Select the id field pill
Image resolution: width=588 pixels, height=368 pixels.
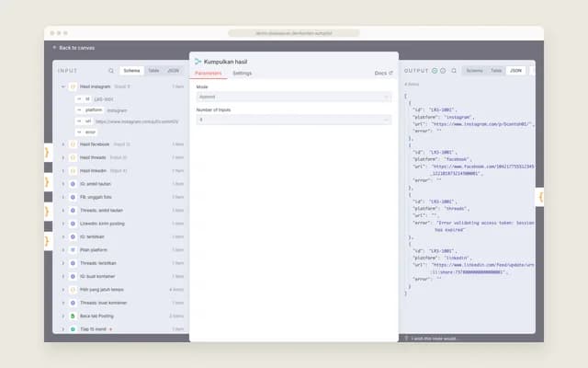[x=84, y=99]
